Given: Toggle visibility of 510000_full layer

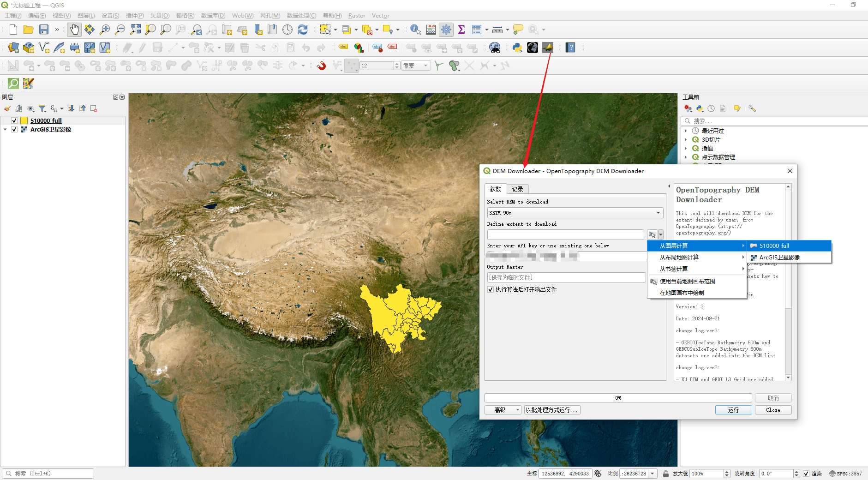Looking at the screenshot, I should 14,120.
